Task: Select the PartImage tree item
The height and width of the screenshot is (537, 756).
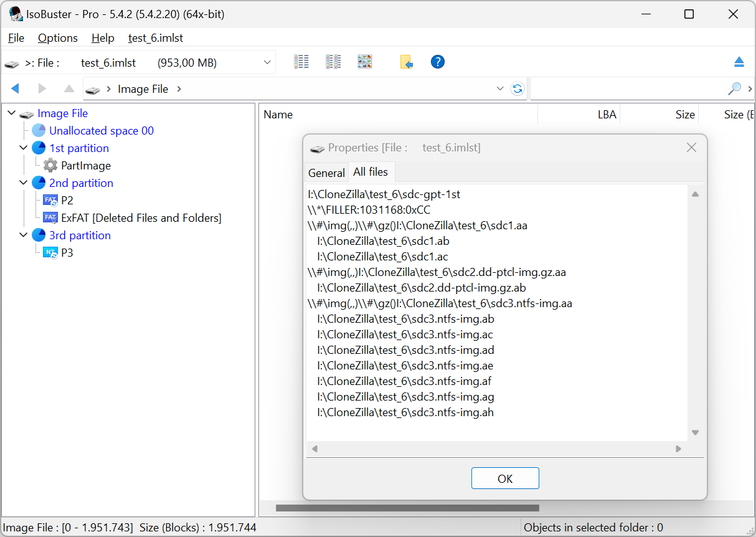Action: pyautogui.click(x=86, y=166)
